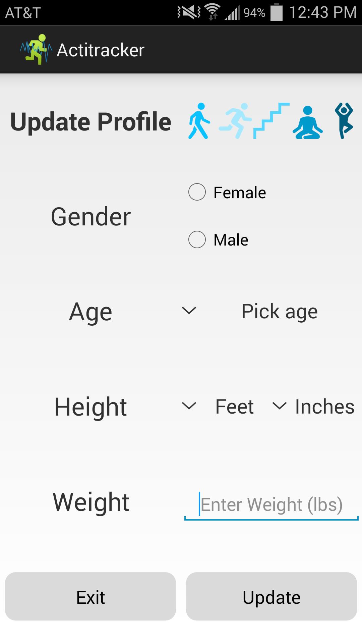The width and height of the screenshot is (362, 644).
Task: Open the Pick age dropdown
Action: pos(250,311)
